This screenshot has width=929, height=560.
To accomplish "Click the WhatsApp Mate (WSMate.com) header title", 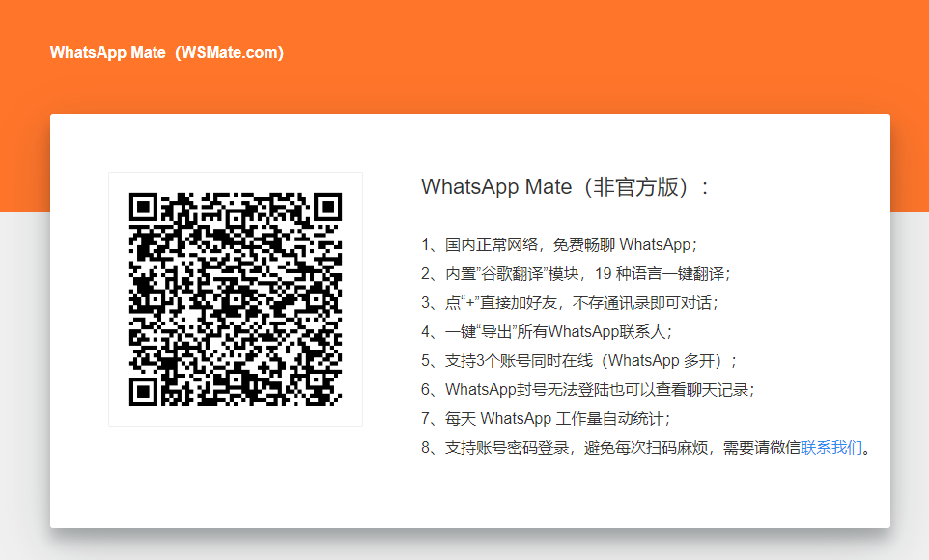I will coord(166,53).
